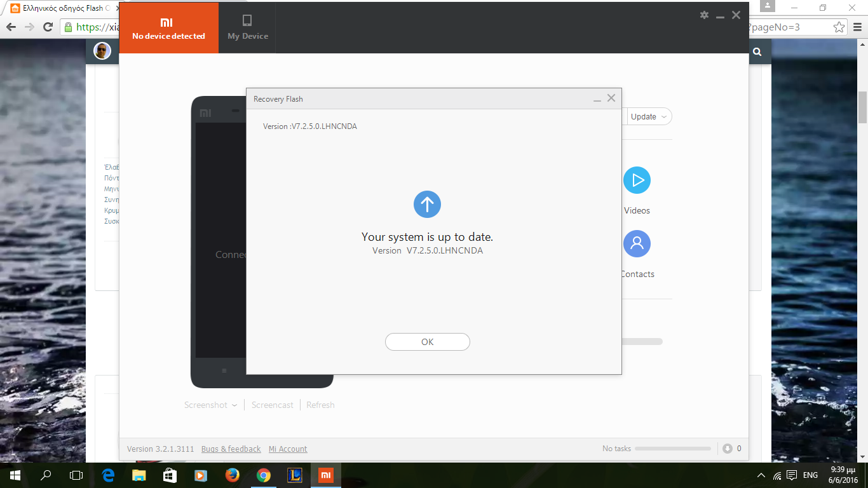Viewport: 868px width, 488px height.
Task: Expand the Screenshot dropdown arrow
Action: click(234, 405)
